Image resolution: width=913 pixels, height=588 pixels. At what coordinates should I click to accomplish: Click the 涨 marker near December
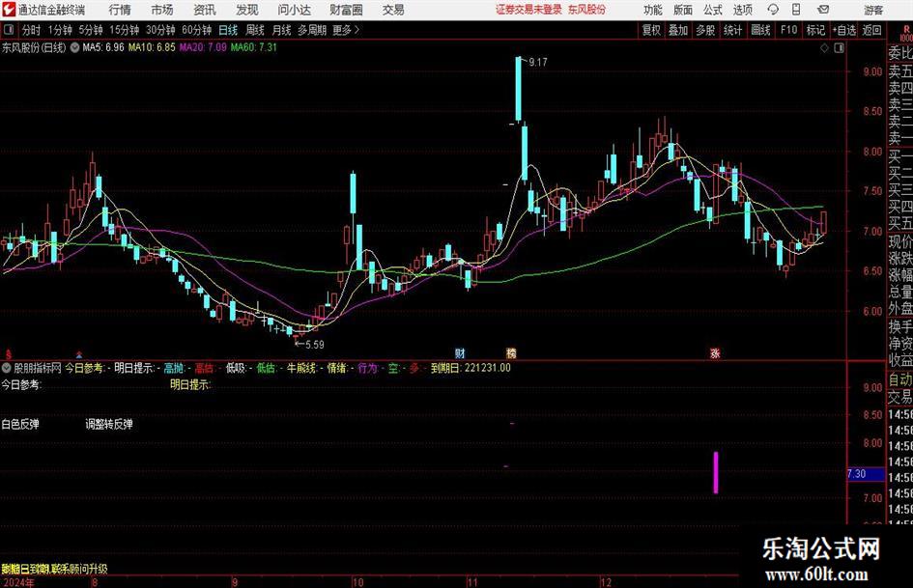coord(715,353)
